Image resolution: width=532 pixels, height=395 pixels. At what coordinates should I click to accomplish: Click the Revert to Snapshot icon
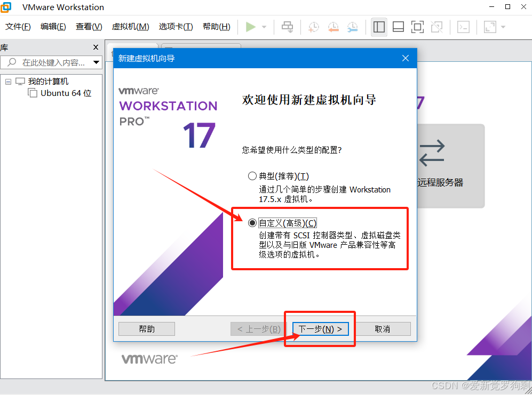333,27
